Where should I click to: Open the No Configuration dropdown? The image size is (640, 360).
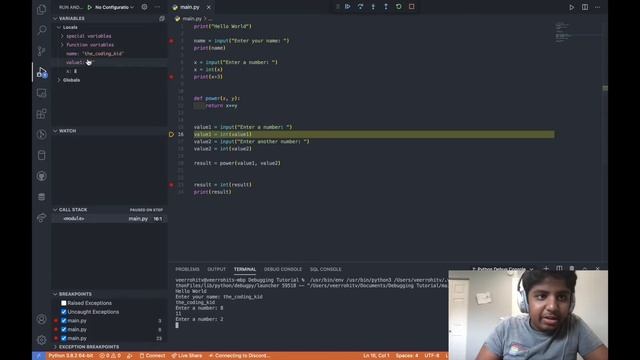[114, 7]
